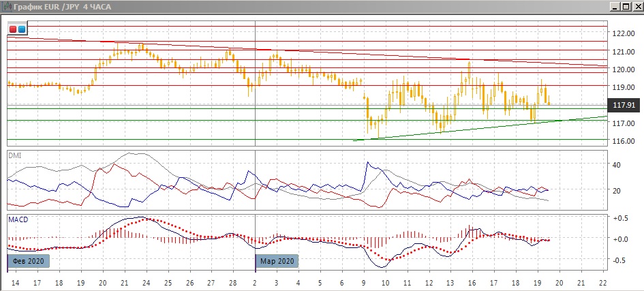Image resolution: width=644 pixels, height=291 pixels.
Task: Click date axis label 27
Action: 211,283
